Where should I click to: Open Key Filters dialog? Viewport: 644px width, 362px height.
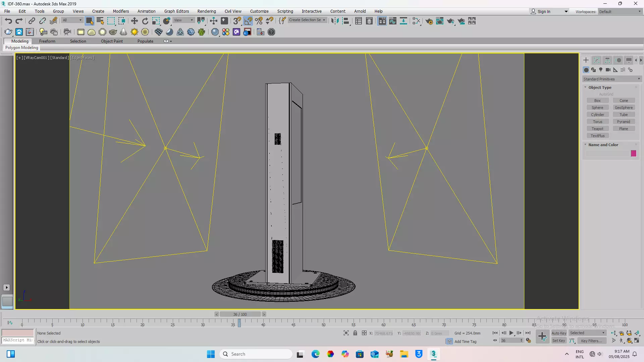tap(592, 341)
